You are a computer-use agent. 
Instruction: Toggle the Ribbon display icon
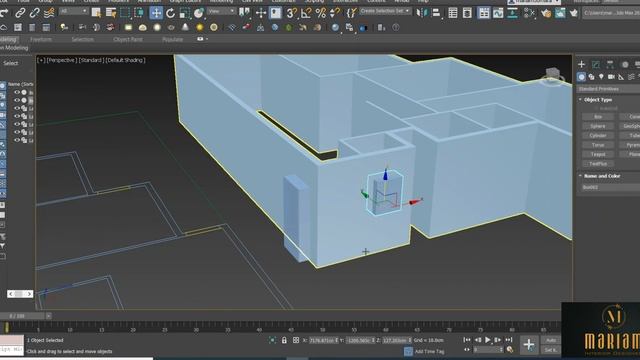tap(484, 13)
